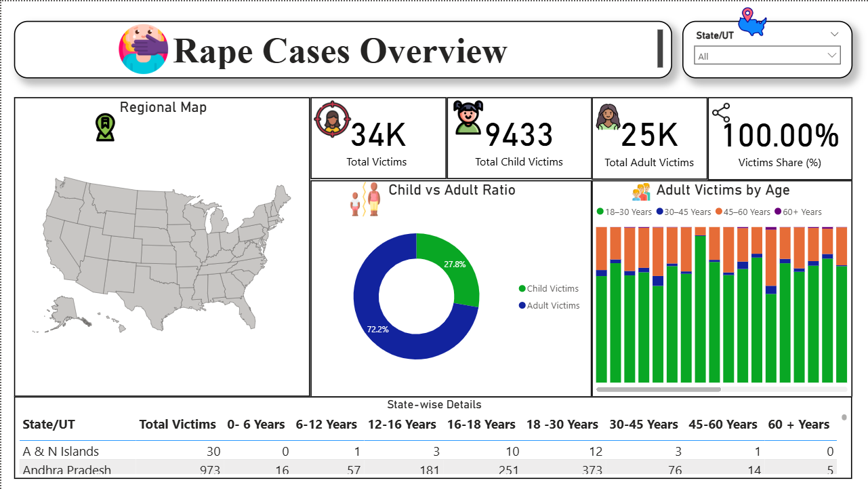Click the hand-over-mouth face icon in header
Screen dimensions: 868x489
click(x=143, y=50)
